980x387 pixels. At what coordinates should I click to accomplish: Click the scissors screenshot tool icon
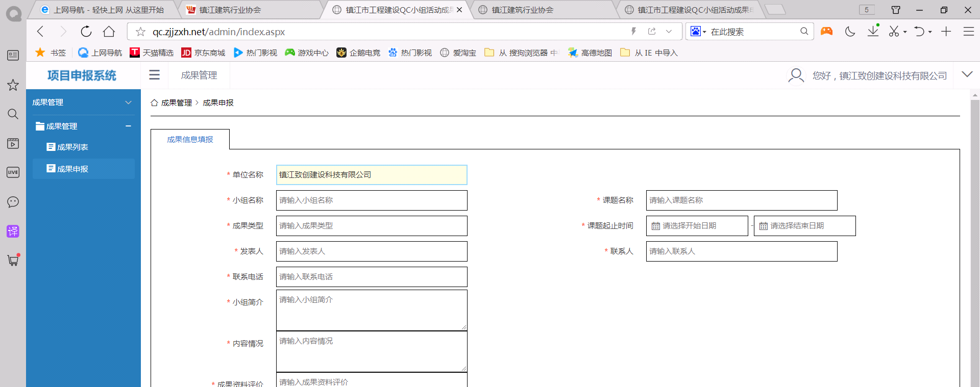894,31
